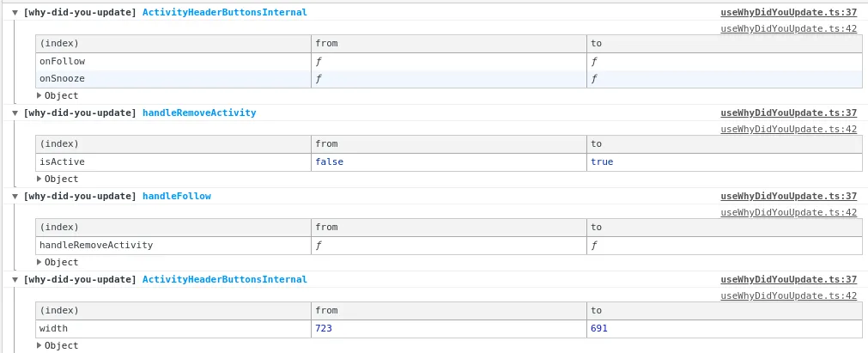
Task: Open useWhyDidYouUpdate.ts:42 link above the isActive table
Action: point(788,130)
